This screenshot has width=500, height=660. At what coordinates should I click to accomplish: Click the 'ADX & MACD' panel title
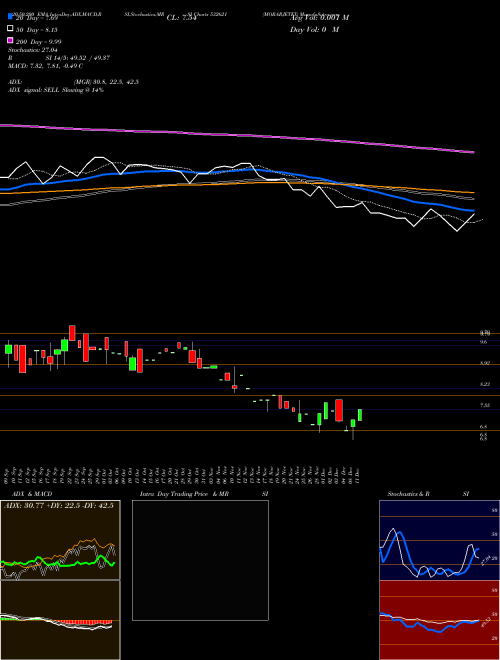coord(32,494)
